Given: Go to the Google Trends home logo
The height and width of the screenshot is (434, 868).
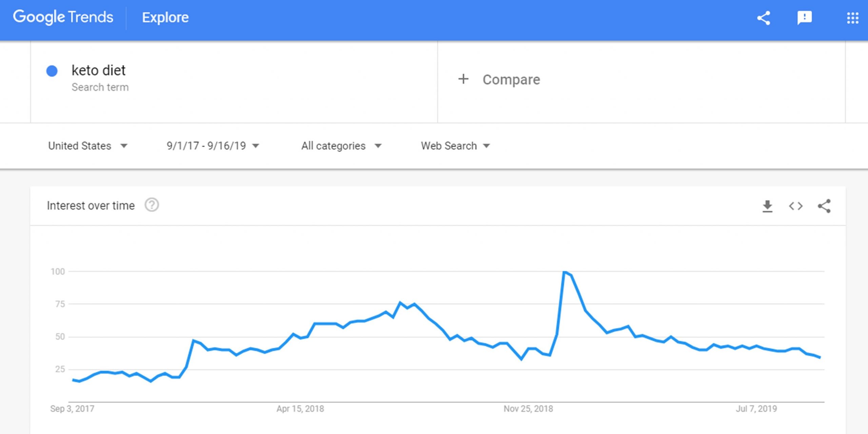Looking at the screenshot, I should pos(63,17).
